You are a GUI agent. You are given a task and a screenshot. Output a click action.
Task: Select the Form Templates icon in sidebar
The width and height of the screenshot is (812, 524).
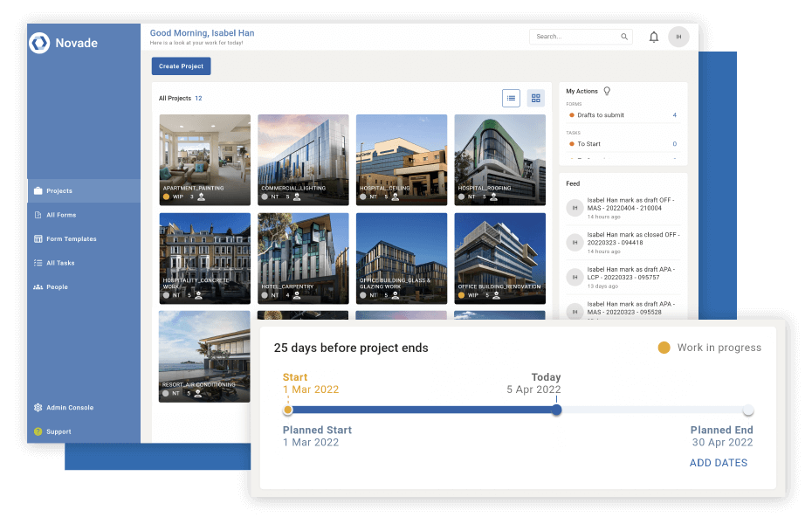click(x=37, y=238)
